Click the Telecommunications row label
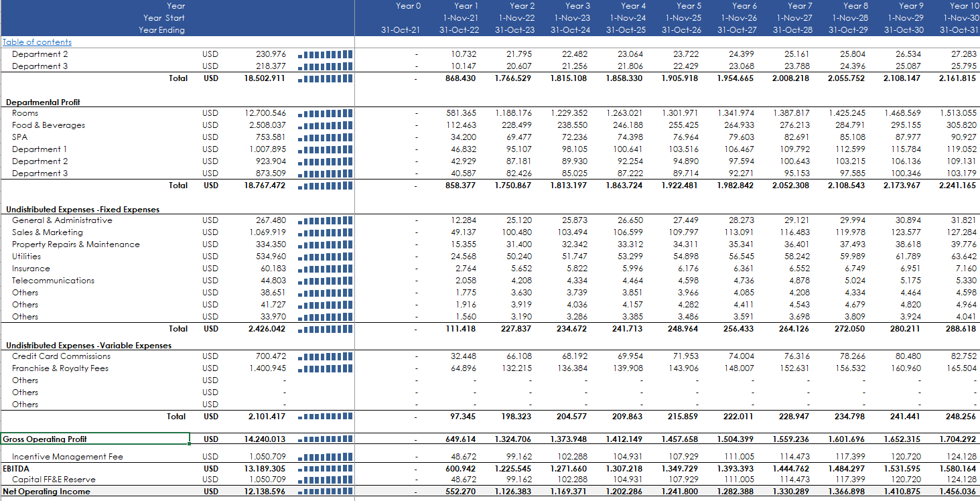Image resolution: width=980 pixels, height=501 pixels. 53,281
